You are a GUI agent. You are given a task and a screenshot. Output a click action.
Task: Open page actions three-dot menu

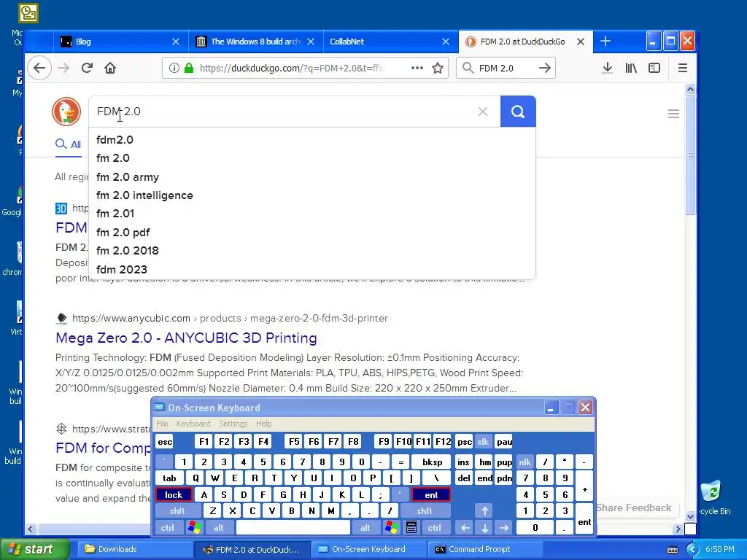pyautogui.click(x=417, y=68)
